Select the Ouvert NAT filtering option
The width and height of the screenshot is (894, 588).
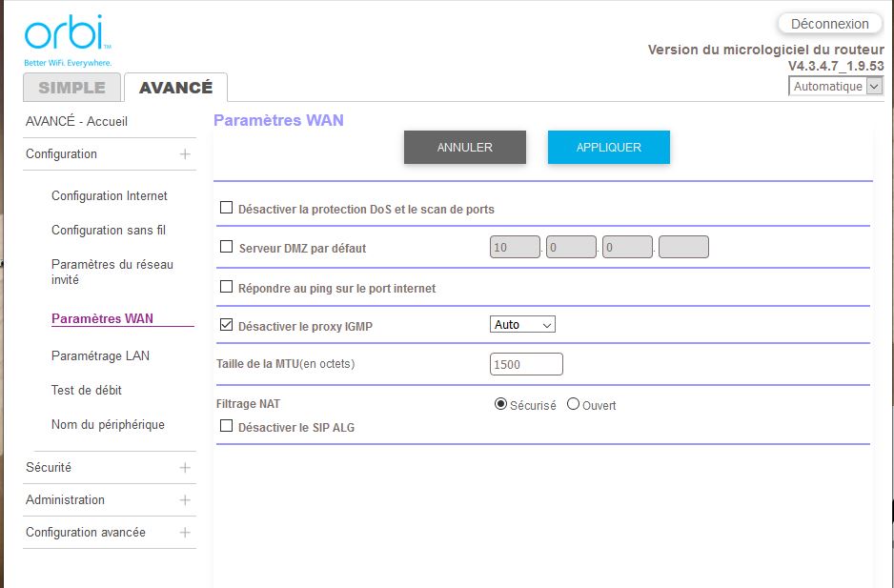[x=573, y=404]
